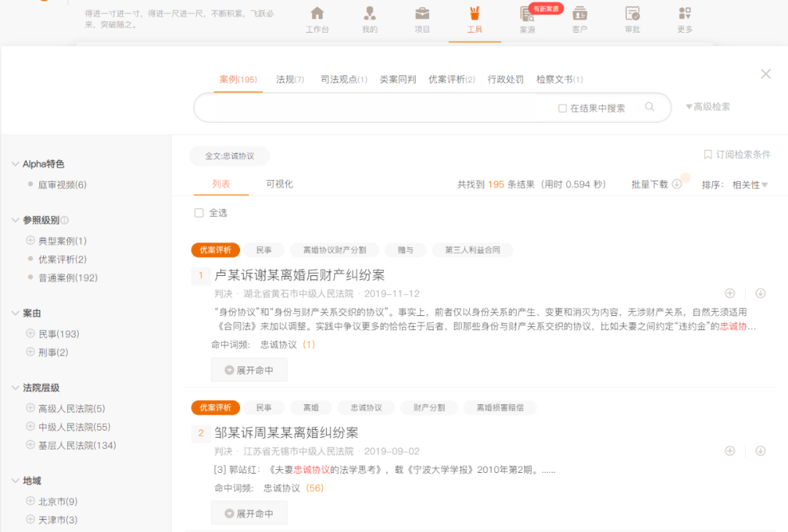
Task: Select the 工具 tools icon
Action: [474, 14]
